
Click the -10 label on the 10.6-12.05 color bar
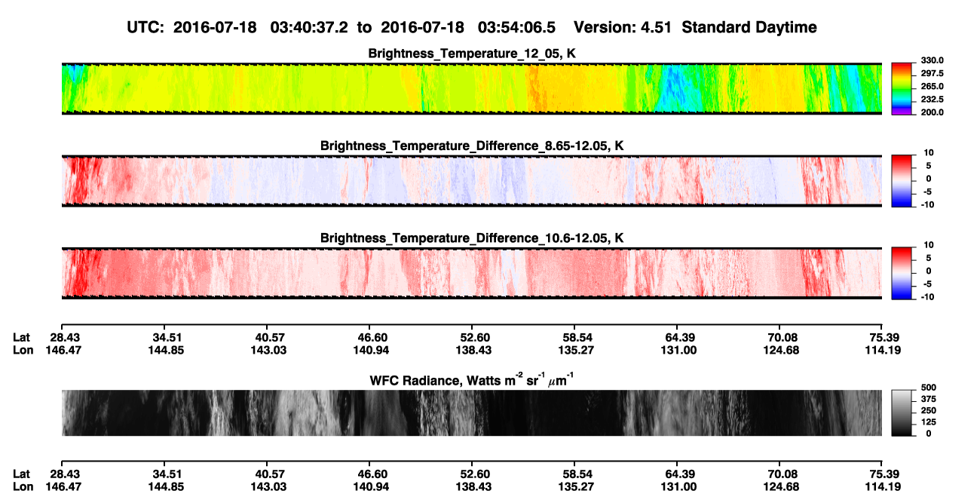tap(926, 297)
